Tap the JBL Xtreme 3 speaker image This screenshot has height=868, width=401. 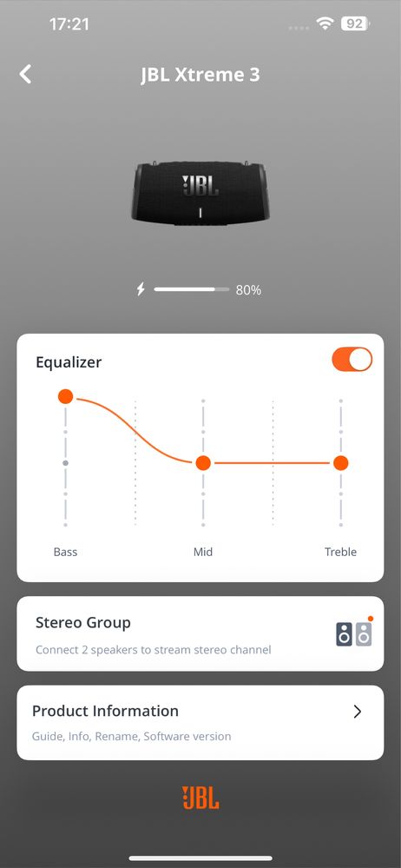coord(200,193)
